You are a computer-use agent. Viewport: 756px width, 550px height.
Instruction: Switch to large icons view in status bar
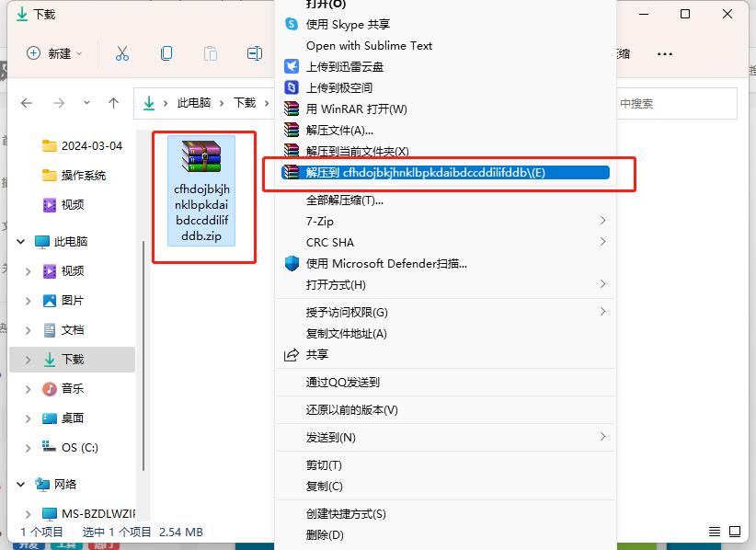point(734,532)
